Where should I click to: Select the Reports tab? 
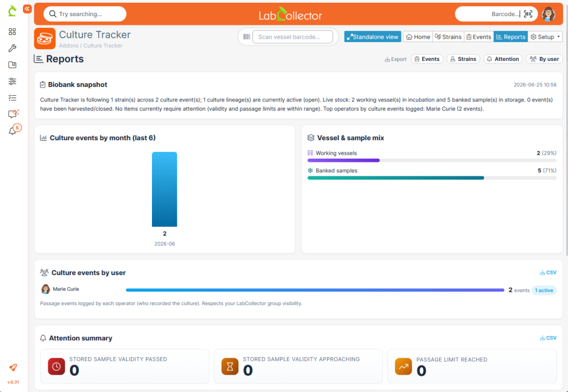pyautogui.click(x=511, y=37)
